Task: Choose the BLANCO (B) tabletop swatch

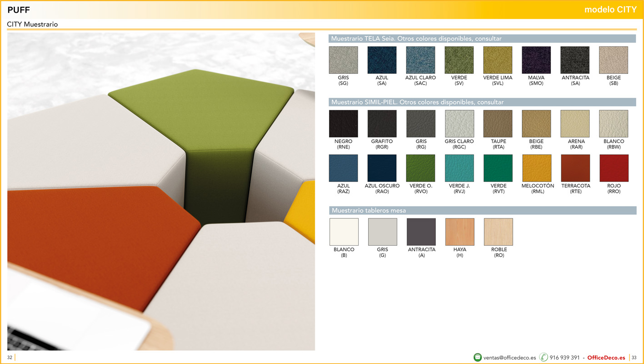Action: [344, 232]
